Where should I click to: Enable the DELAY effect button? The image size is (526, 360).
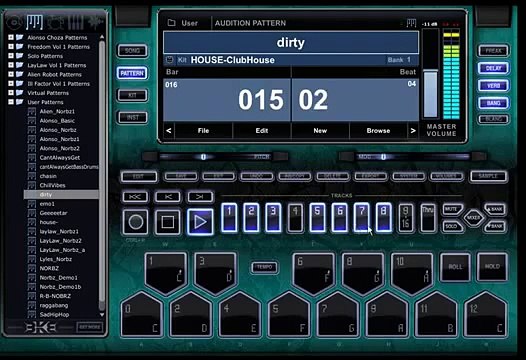493,68
